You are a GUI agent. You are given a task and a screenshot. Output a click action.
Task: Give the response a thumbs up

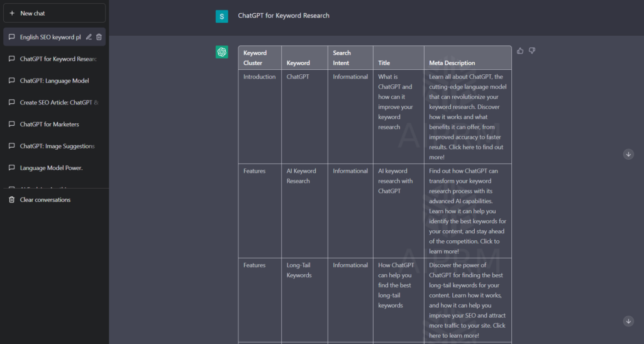click(x=520, y=51)
